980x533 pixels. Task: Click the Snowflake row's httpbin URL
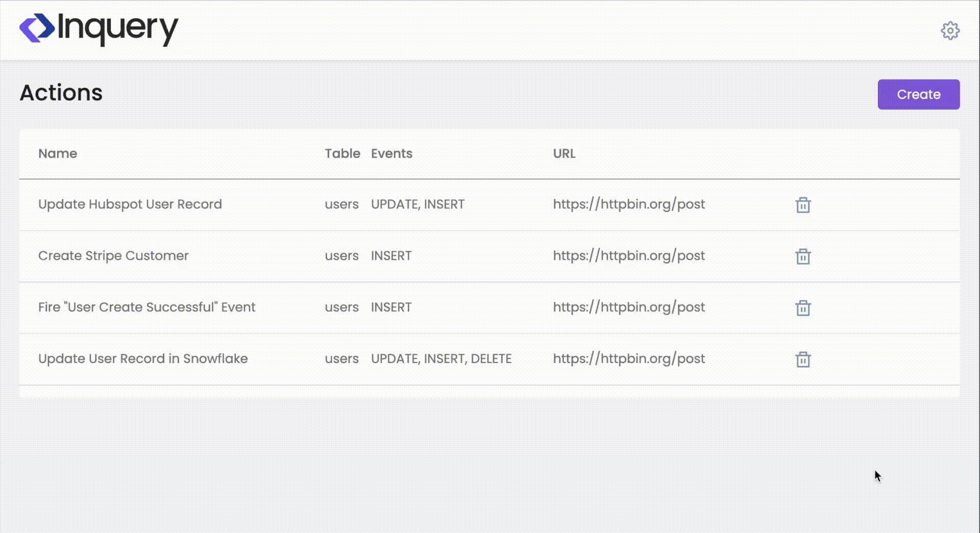point(629,359)
